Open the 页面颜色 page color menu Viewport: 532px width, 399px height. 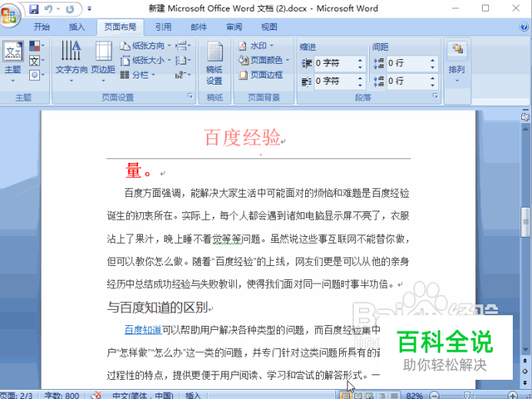[x=264, y=60]
